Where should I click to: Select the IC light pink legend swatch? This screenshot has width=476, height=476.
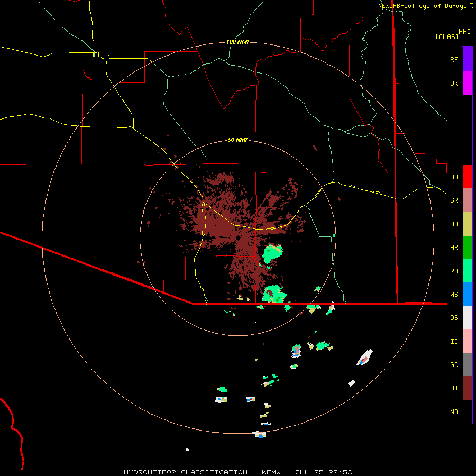click(x=467, y=341)
